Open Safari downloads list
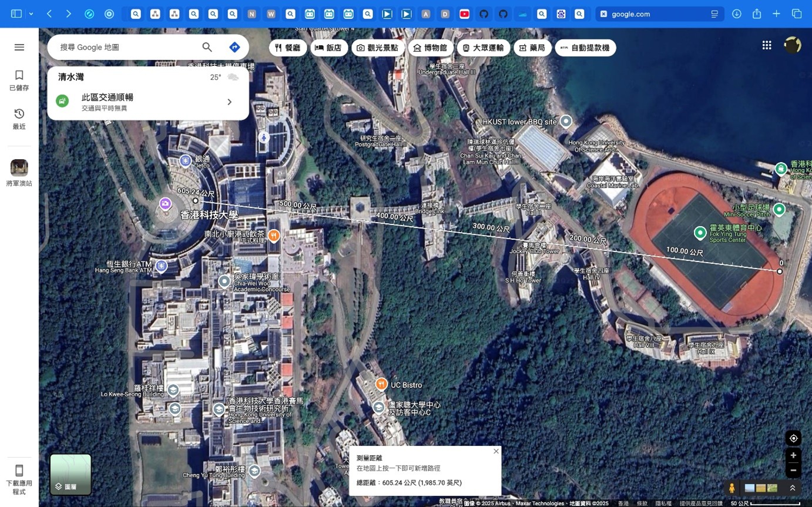 (736, 14)
